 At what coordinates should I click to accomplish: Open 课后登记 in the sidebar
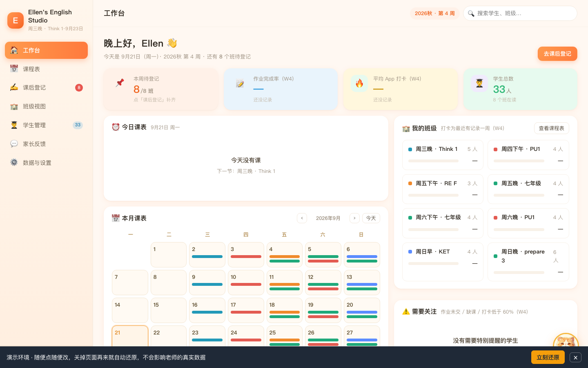coord(46,88)
